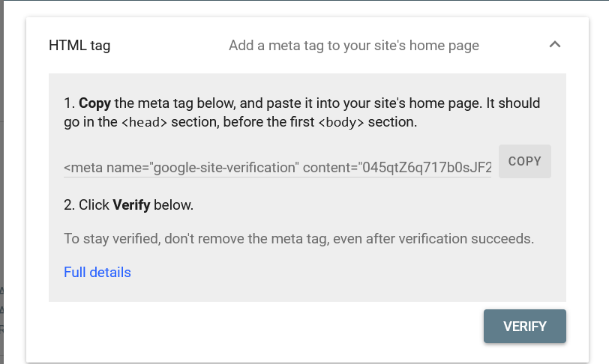Click the bold 'Copy' word in step 1

(94, 103)
